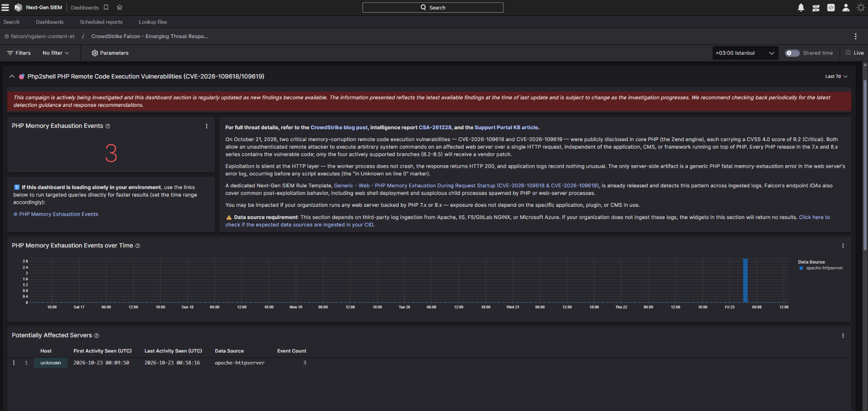The width and height of the screenshot is (868, 411).
Task: Enable the Live checkbox
Action: tap(848, 53)
